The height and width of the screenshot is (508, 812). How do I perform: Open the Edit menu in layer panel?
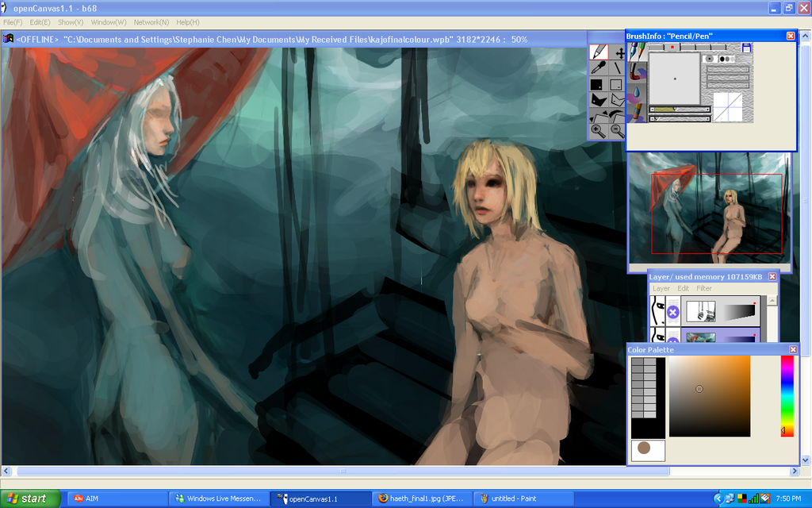[x=683, y=288]
